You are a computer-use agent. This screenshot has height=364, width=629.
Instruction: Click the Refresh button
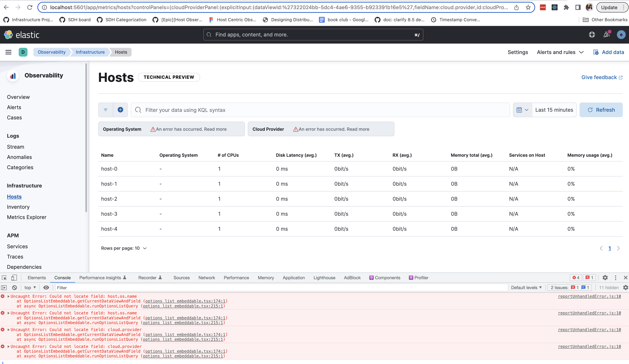601,110
